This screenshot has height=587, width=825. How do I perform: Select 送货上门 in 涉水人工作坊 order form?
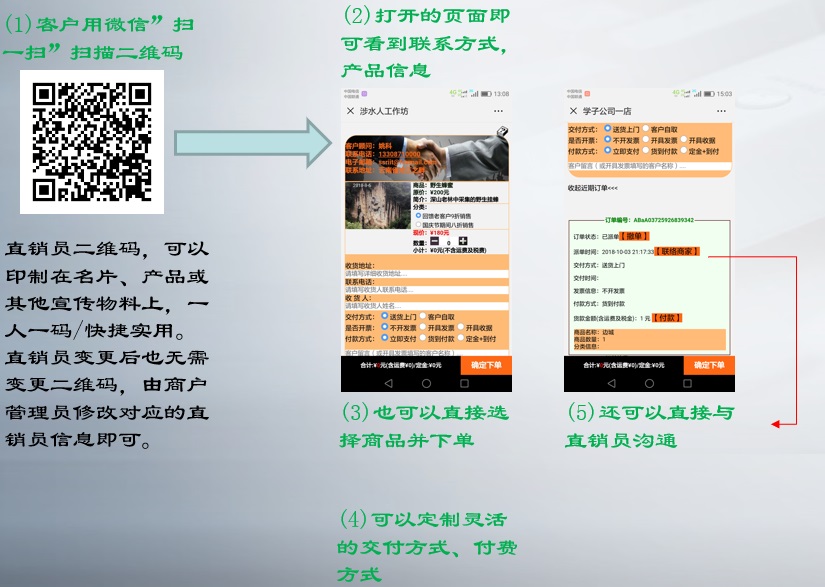(x=385, y=317)
